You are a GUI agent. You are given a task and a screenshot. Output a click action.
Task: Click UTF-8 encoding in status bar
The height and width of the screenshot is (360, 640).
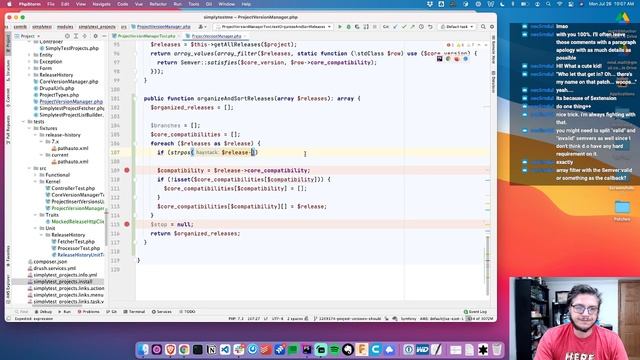point(277,318)
